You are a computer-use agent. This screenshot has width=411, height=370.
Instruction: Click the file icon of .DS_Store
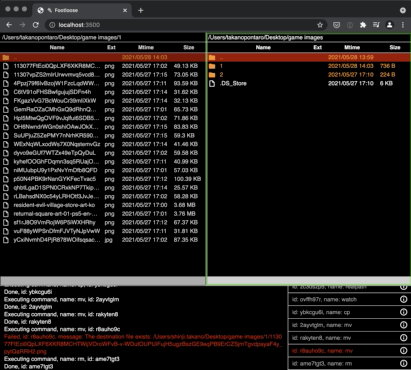212,83
